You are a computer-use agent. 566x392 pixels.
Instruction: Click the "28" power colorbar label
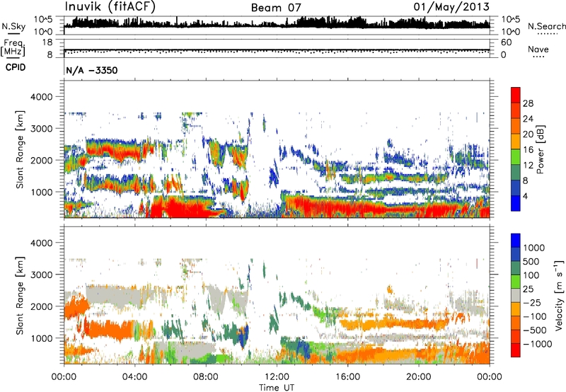[x=528, y=103]
